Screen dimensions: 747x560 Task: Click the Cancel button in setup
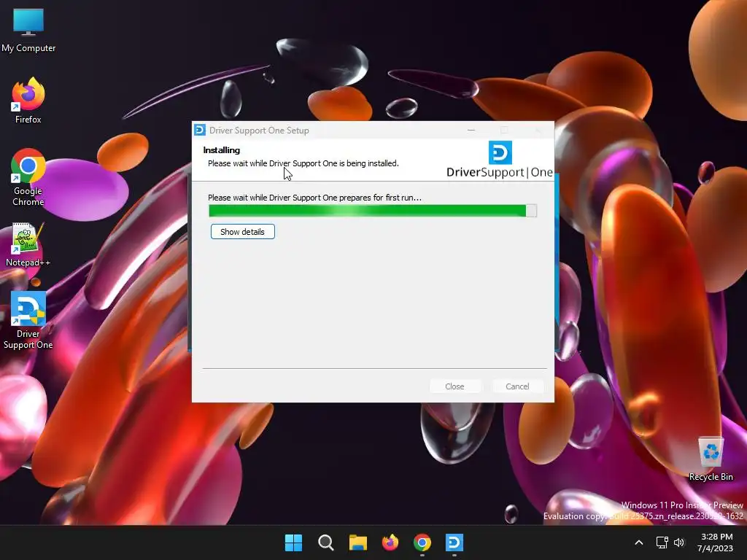pos(517,386)
